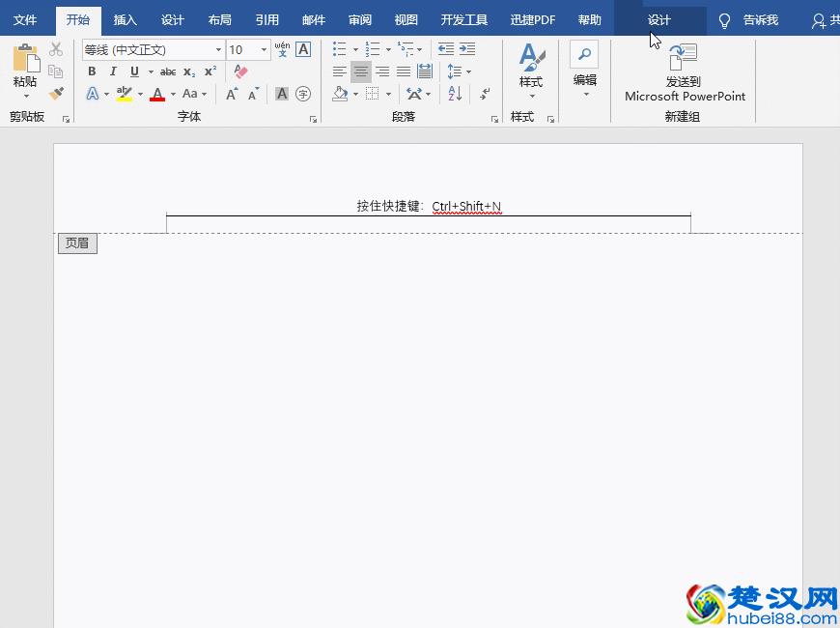Viewport: 840px width, 628px height.
Task: Switch to the 插入 ribbon tab
Action: [x=125, y=18]
